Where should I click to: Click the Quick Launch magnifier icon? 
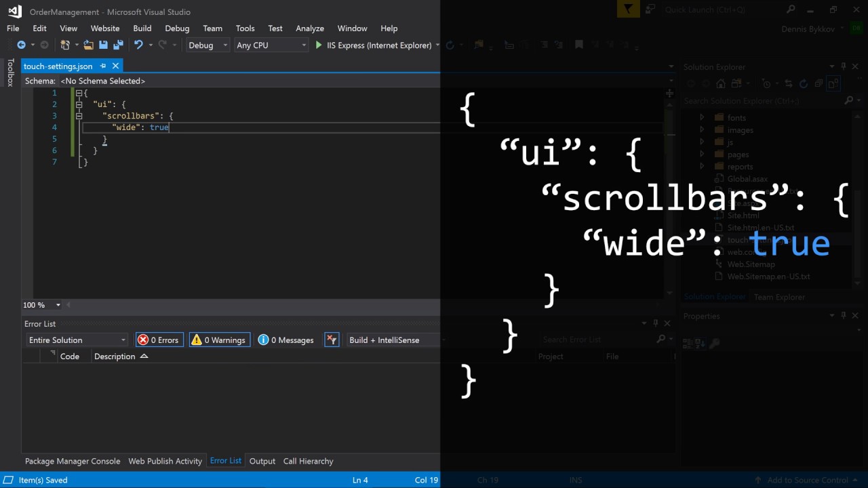791,9
